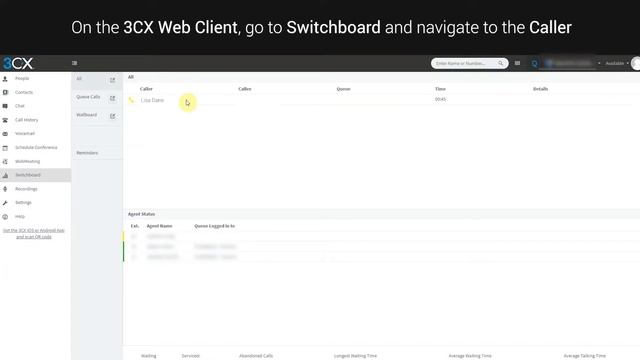
Task: Click the Serviced statistic label
Action: (191, 356)
